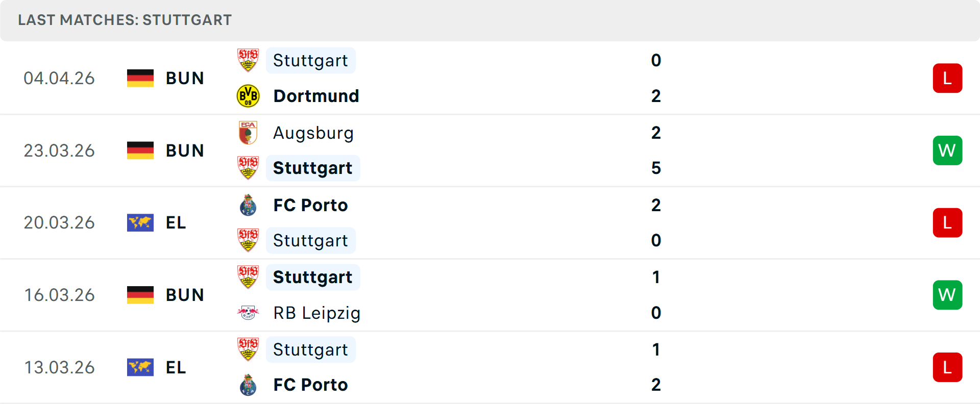
Task: Click the 13.03.26 date label
Action: [59, 367]
